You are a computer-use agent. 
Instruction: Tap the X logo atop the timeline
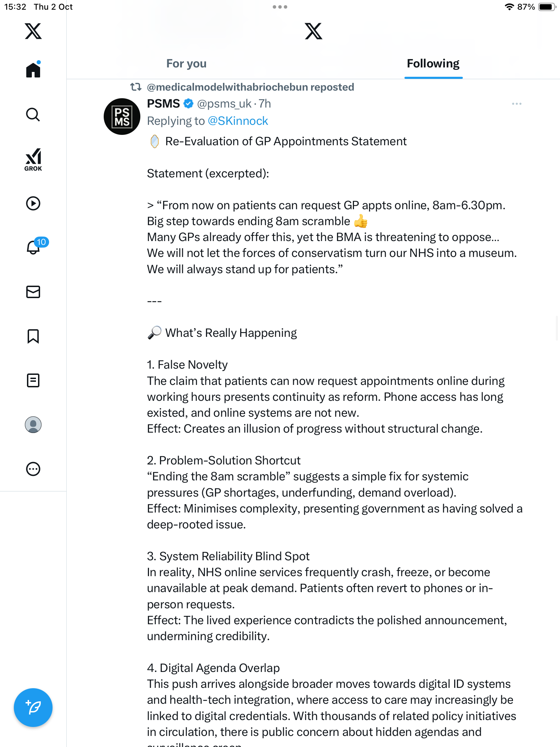[314, 31]
